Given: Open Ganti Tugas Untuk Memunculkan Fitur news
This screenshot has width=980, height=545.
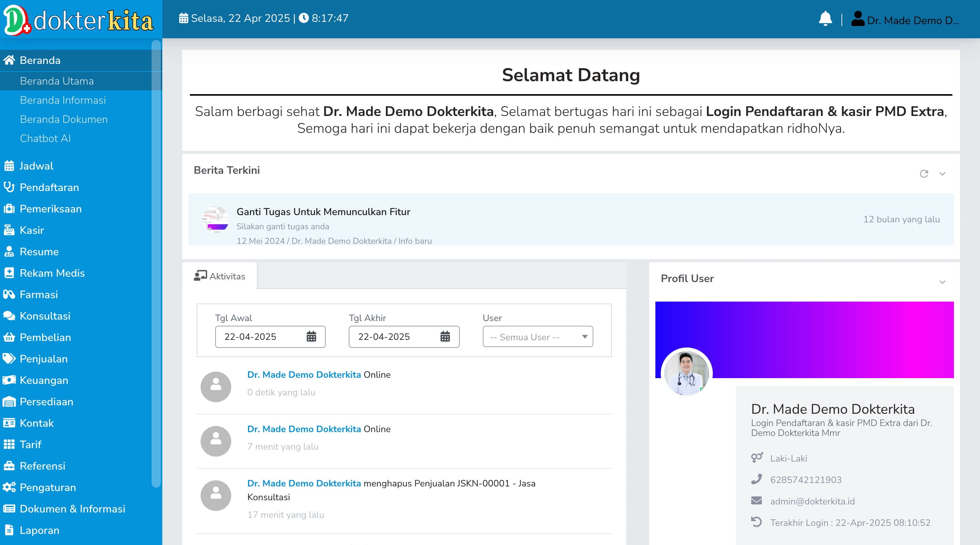Looking at the screenshot, I should (x=323, y=212).
